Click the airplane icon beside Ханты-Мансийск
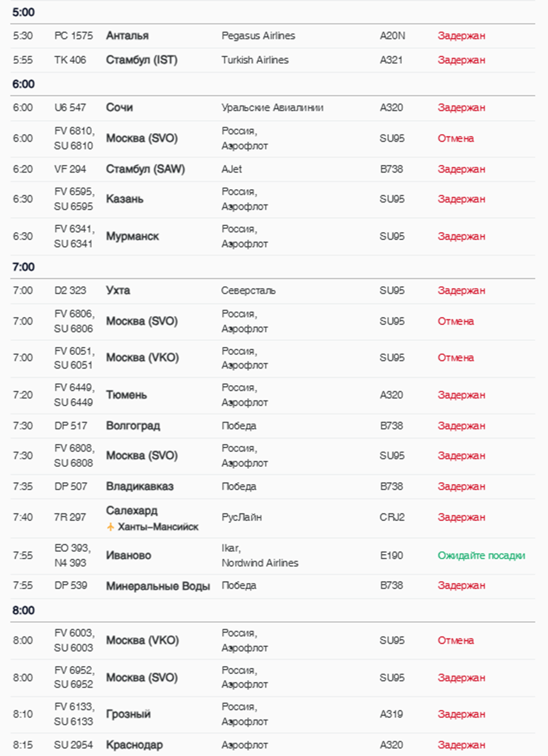 (110, 527)
